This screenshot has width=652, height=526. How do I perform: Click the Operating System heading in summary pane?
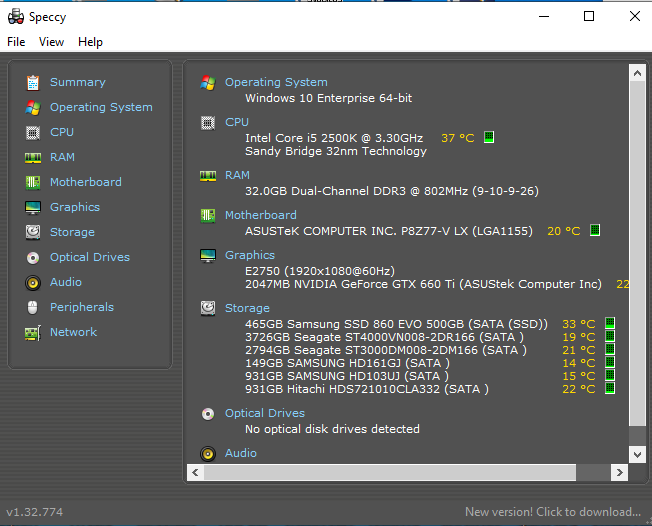tap(276, 82)
